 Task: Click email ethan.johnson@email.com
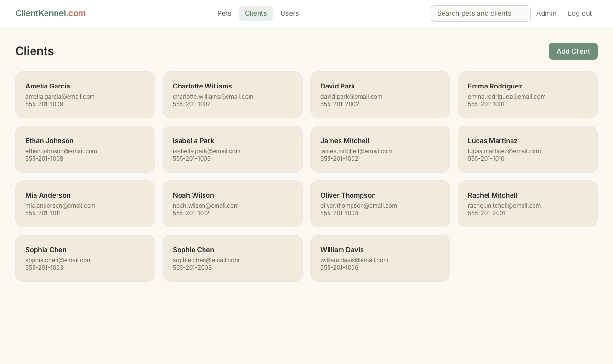point(61,151)
